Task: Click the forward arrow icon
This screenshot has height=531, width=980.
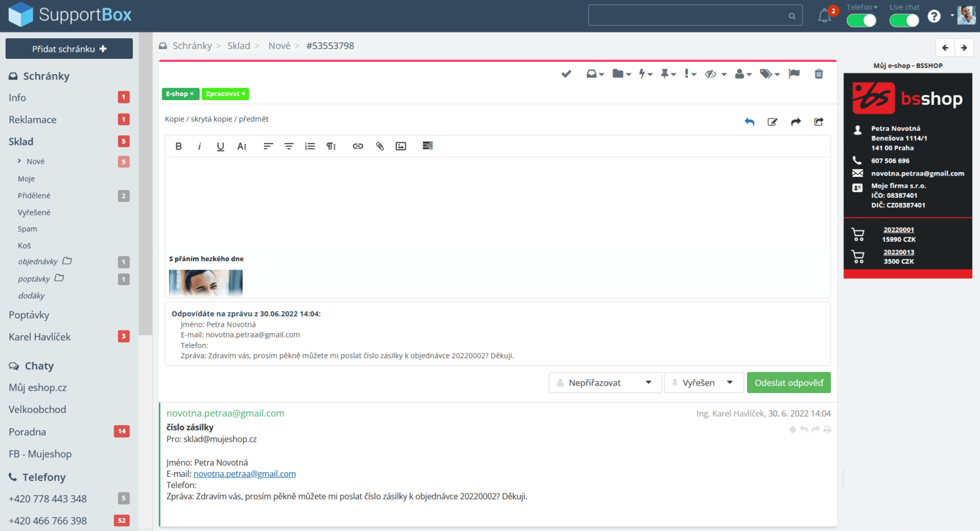Action: pos(796,122)
